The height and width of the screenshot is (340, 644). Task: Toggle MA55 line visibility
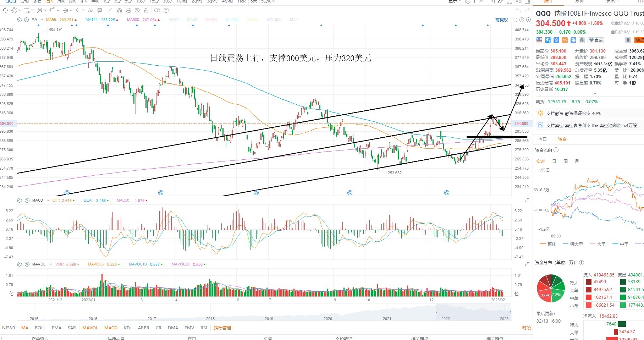62,20
